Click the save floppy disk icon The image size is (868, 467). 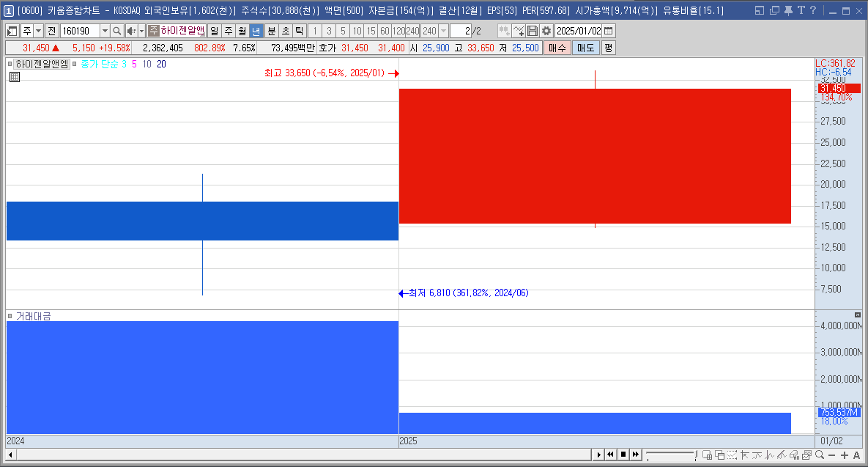tap(533, 31)
